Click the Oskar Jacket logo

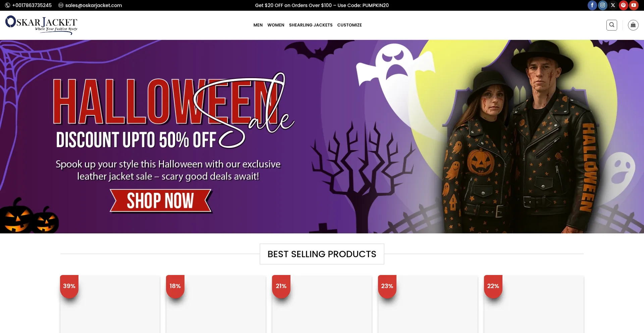point(41,25)
